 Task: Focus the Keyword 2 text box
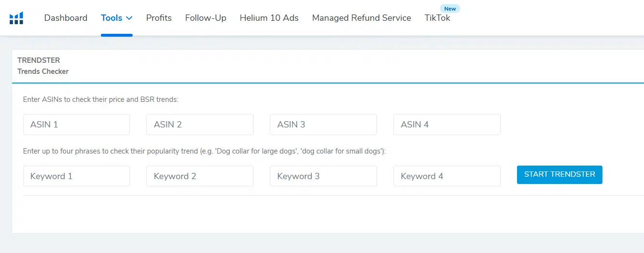coord(200,176)
